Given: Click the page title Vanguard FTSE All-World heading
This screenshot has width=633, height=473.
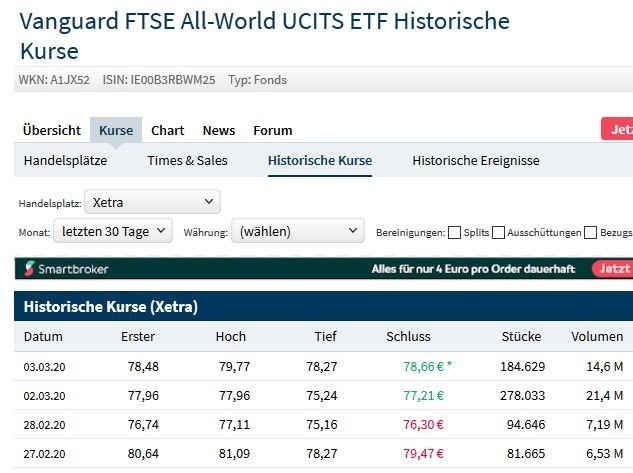Looking at the screenshot, I should (x=264, y=36).
